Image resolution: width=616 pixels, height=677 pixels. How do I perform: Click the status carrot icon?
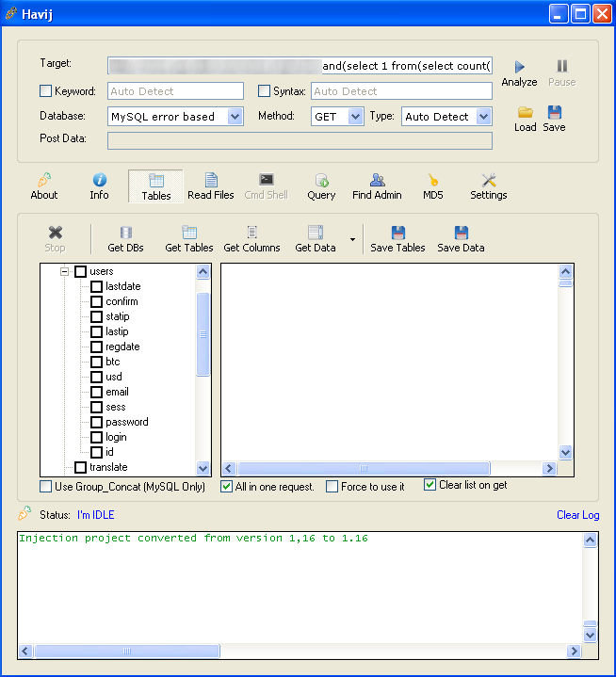(x=24, y=513)
